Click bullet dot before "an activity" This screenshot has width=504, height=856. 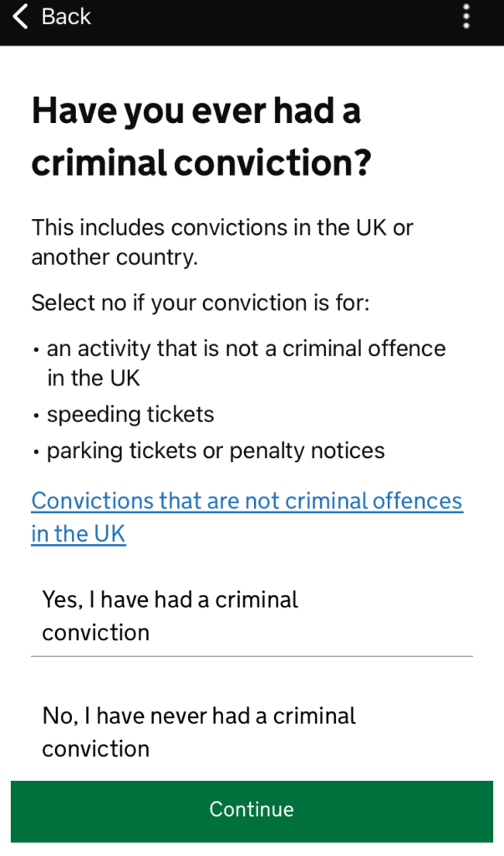pyautogui.click(x=37, y=349)
